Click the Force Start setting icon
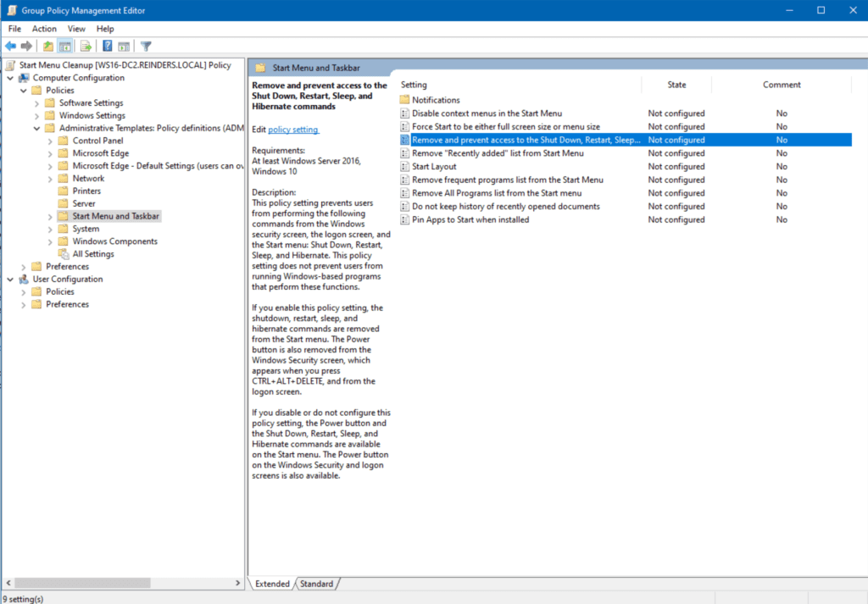 coord(404,127)
